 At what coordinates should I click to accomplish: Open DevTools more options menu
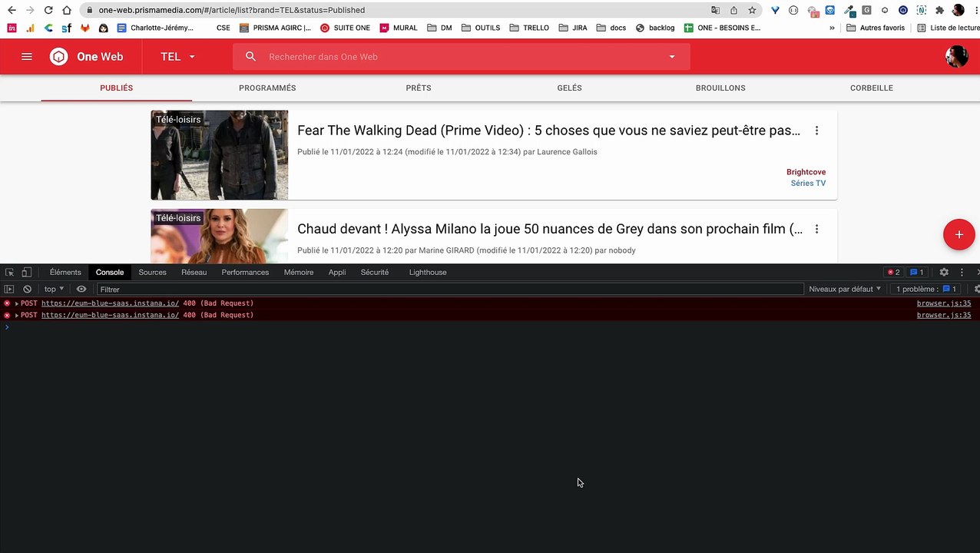[x=962, y=273]
